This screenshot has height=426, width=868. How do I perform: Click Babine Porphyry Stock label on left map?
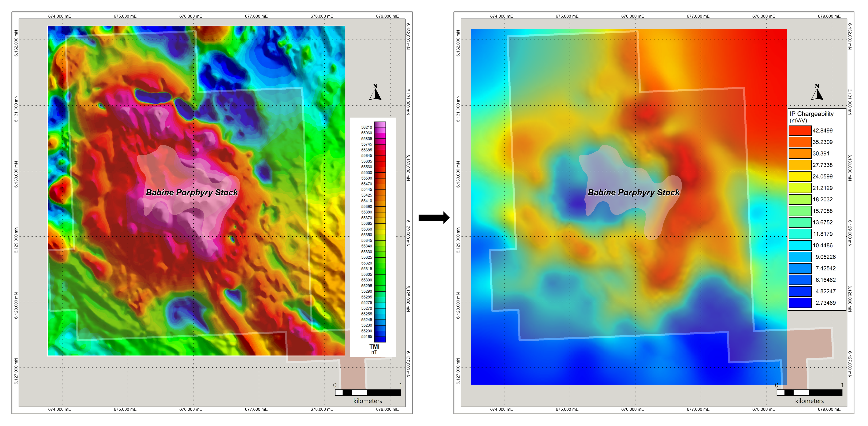point(192,193)
